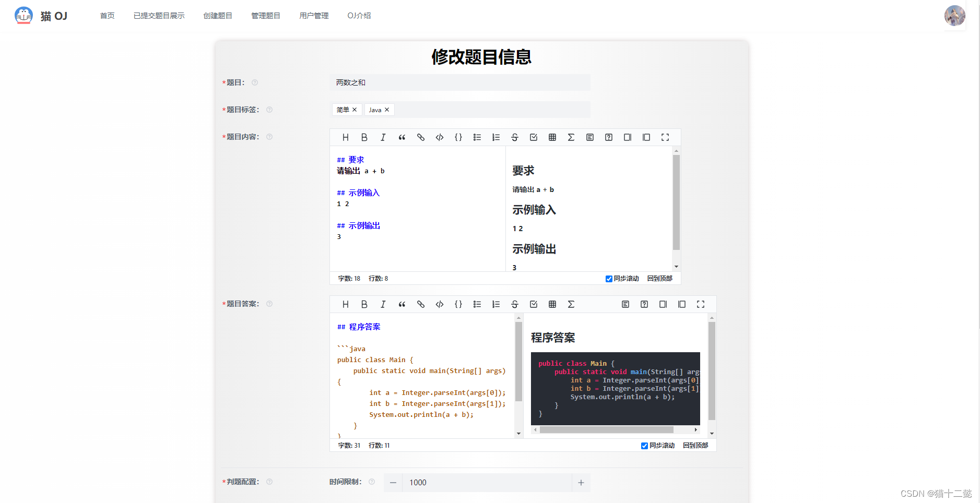This screenshot has height=503, width=980.
Task: Insert task checkbox in 题目答案 editor
Action: pos(534,304)
